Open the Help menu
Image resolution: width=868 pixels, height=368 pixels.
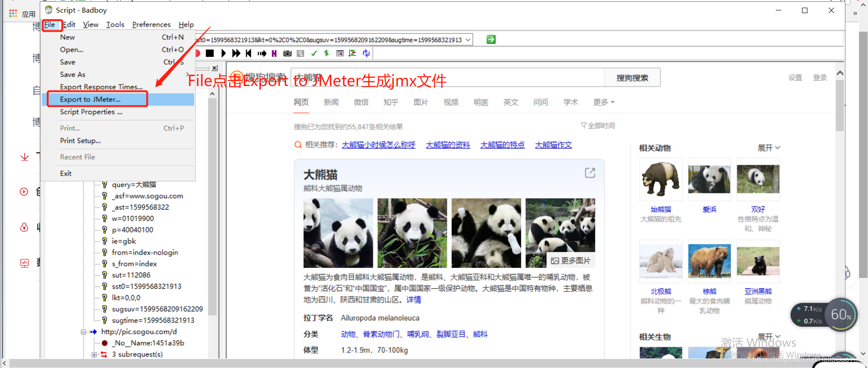pos(186,25)
